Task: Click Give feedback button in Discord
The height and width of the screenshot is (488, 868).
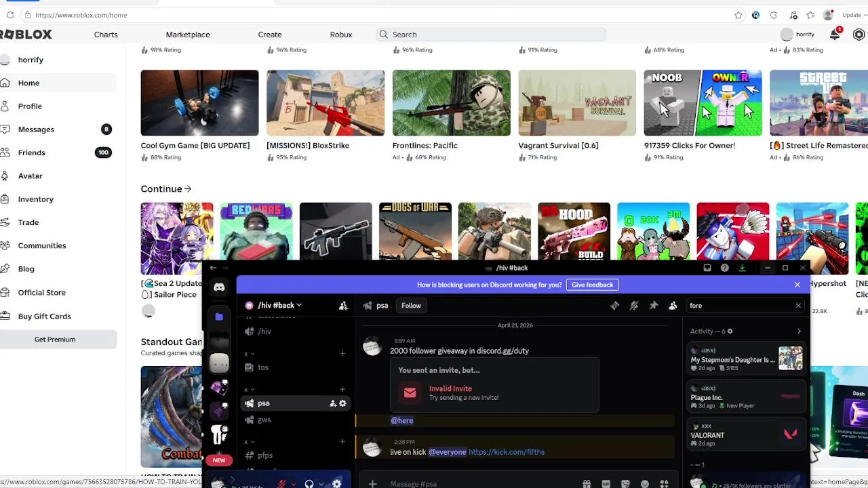Action: (592, 285)
